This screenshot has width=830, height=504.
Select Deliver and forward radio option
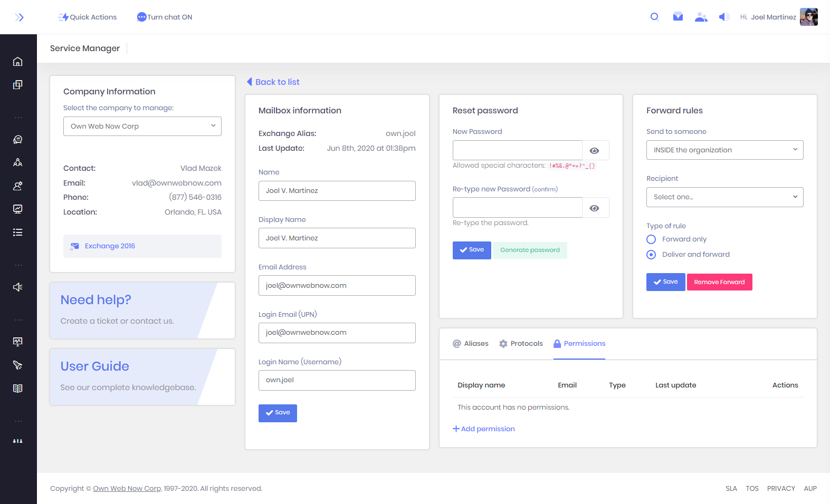[x=651, y=255]
